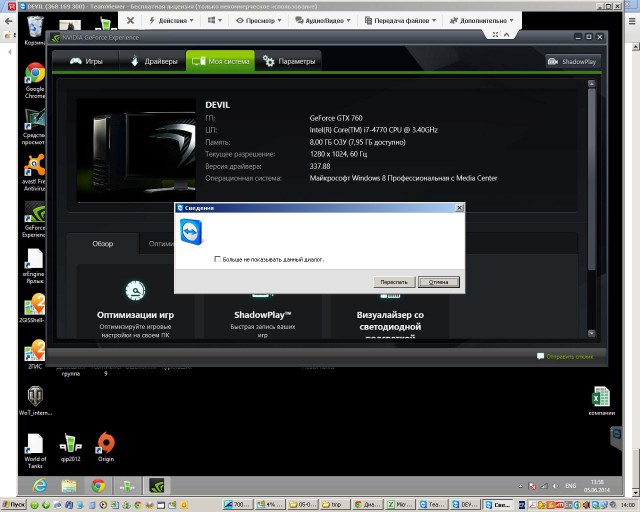This screenshot has height=512, width=640.
Task: Close the Сведения dialog with X
Action: (459, 208)
